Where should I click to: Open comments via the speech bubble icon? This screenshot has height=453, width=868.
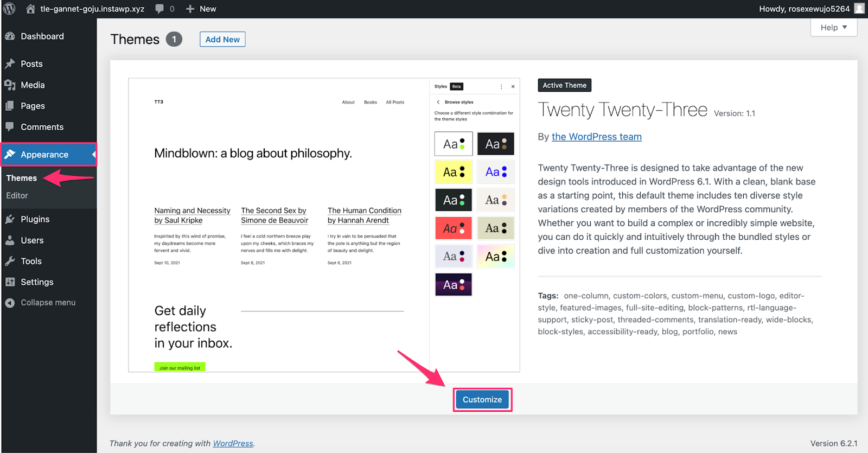[158, 8]
